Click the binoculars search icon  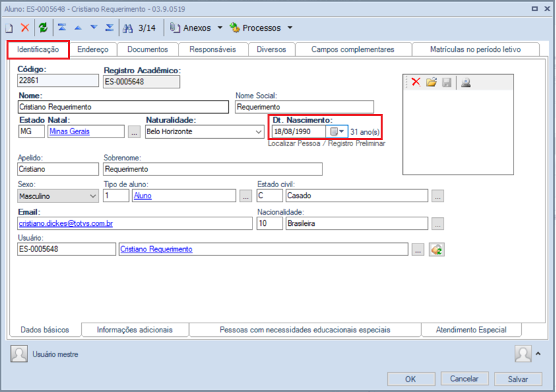click(128, 28)
